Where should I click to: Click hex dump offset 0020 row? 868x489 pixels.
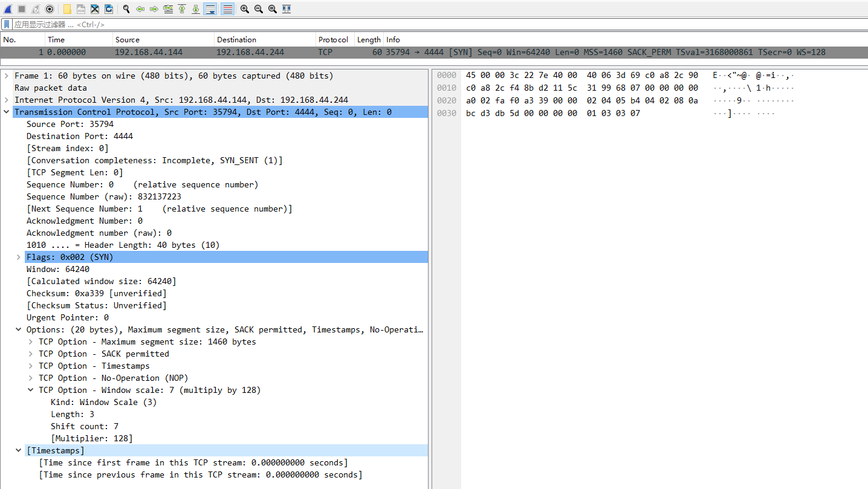447,100
